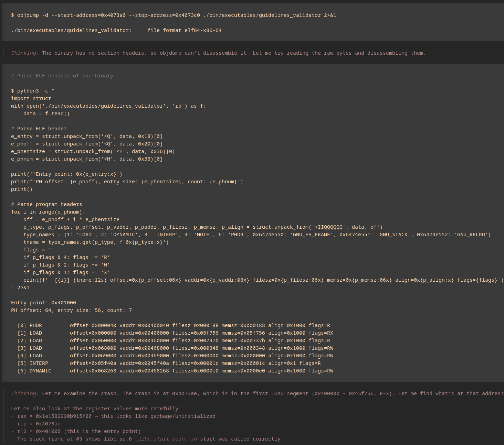Image resolution: width=504 pixels, height=445 pixels.
Task: Select the 'python3 -c' command line
Action: tap(33, 91)
